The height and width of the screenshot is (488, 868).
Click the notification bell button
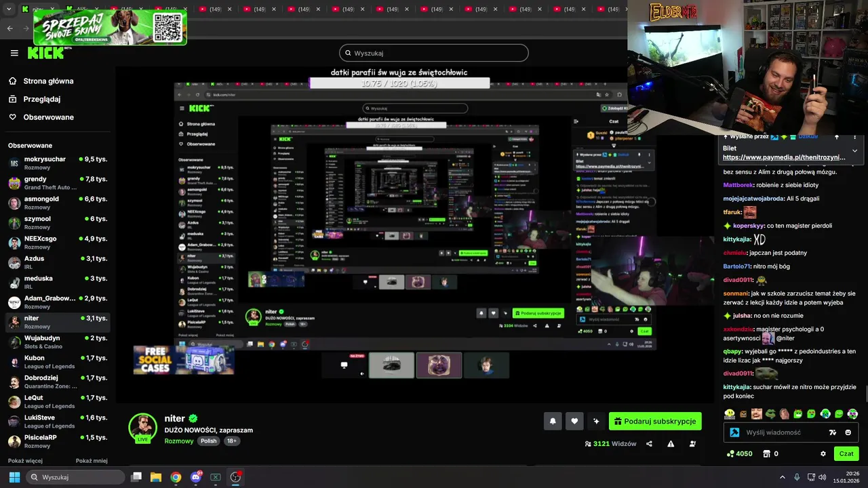tap(553, 421)
